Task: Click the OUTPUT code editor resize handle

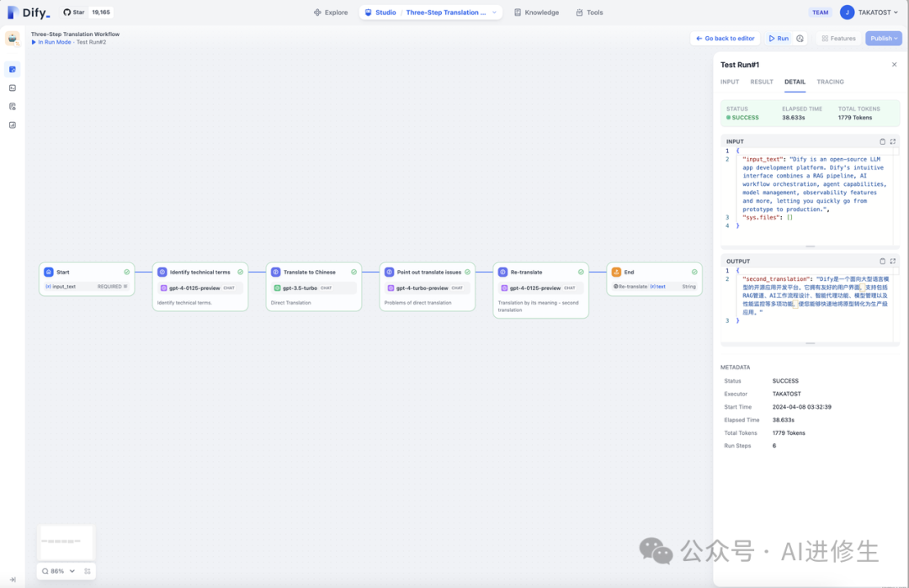Action: 810,343
